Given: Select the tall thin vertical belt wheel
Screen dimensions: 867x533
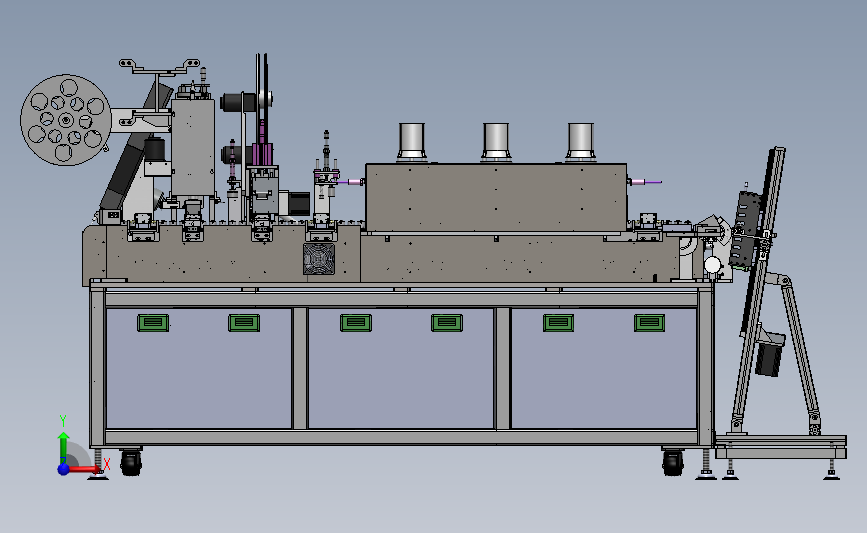Looking at the screenshot, I should pos(262,98).
